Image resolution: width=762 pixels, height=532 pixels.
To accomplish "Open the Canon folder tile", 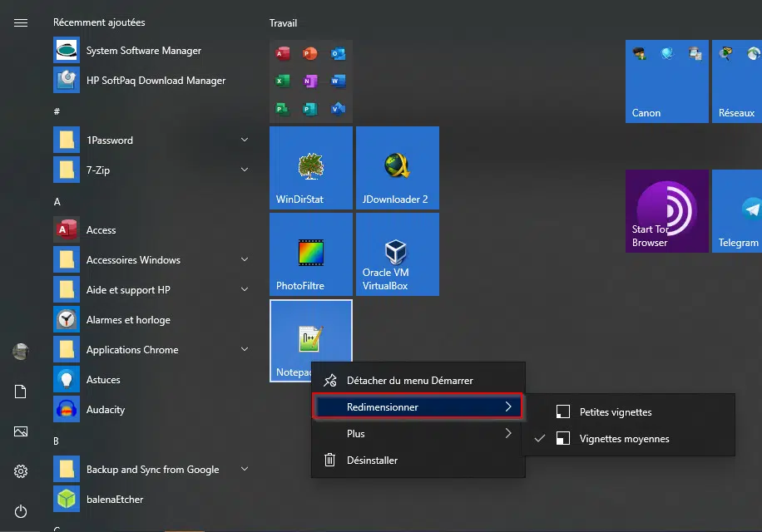I will click(x=667, y=81).
